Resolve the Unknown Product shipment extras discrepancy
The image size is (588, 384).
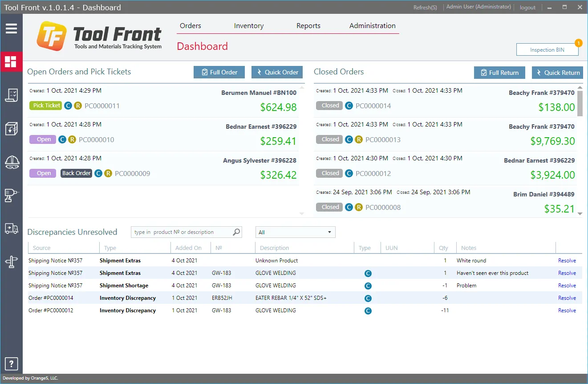pyautogui.click(x=567, y=261)
